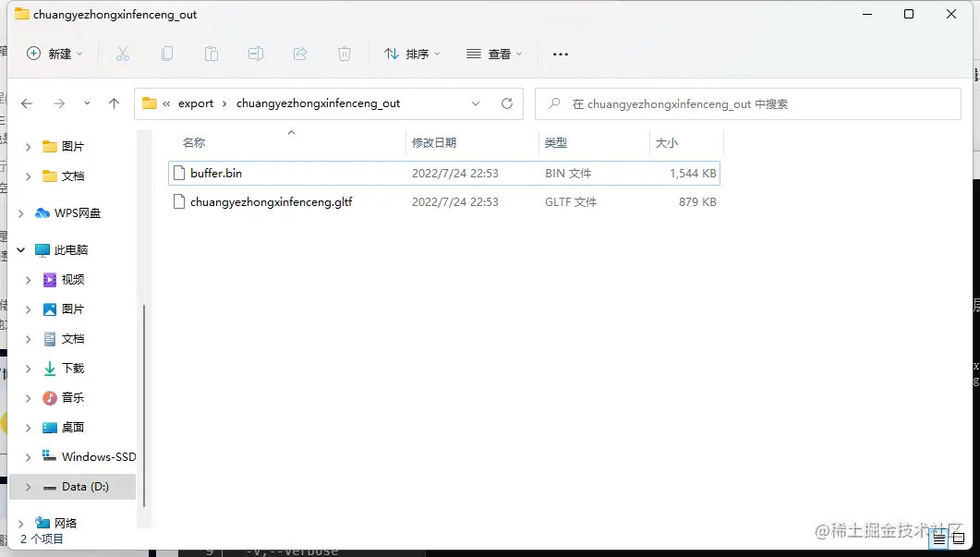This screenshot has width=980, height=557.
Task: Open Windows-SSD drive in sidebar
Action: pos(89,457)
